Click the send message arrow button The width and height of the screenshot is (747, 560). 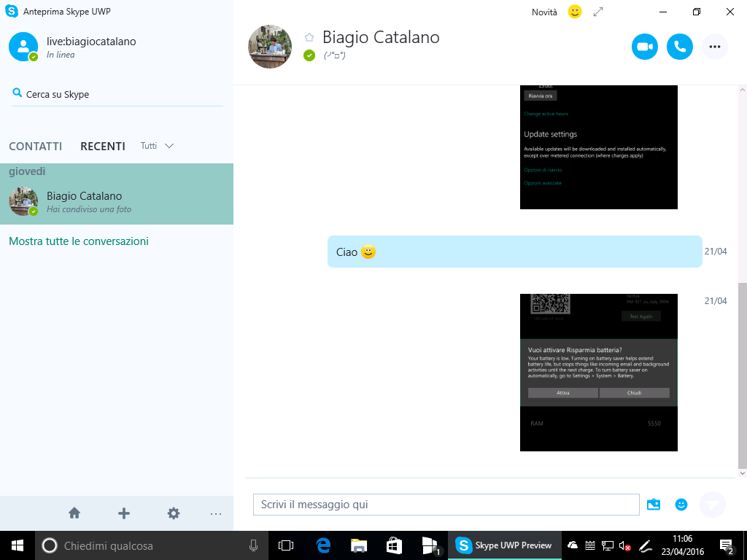pyautogui.click(x=713, y=505)
